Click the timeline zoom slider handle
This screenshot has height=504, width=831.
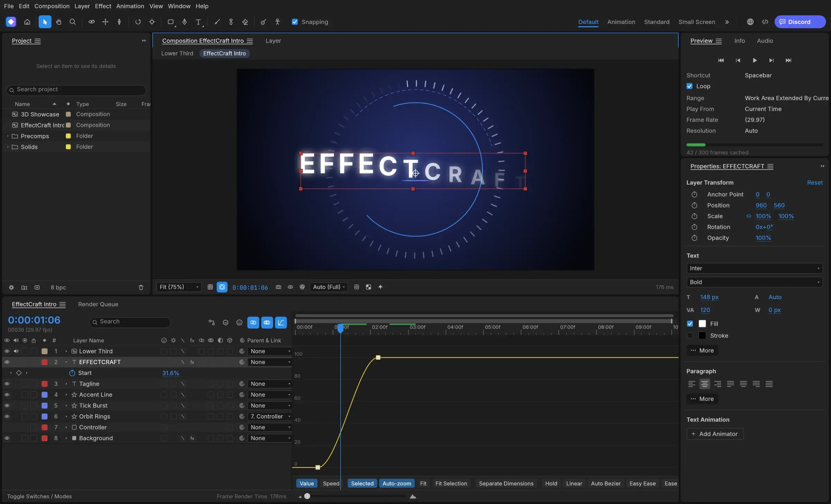tap(307, 496)
